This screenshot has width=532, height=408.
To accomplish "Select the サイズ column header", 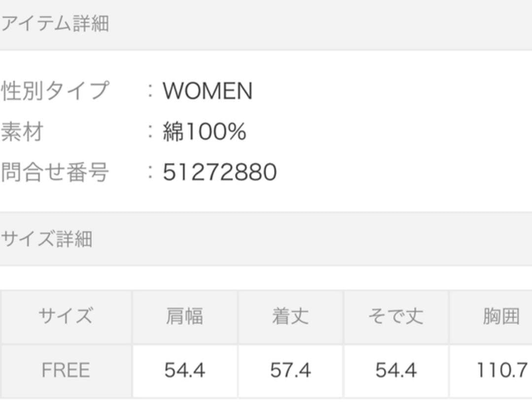I will point(66,316).
